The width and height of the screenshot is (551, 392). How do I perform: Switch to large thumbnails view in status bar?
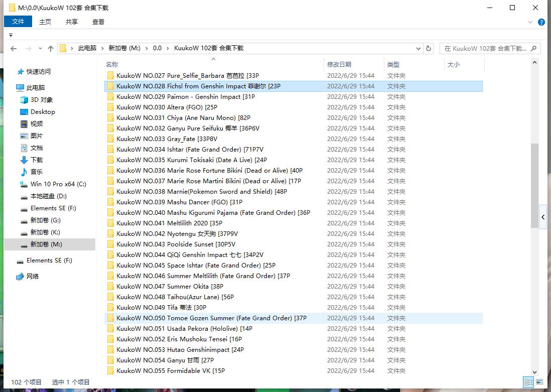tap(539, 382)
